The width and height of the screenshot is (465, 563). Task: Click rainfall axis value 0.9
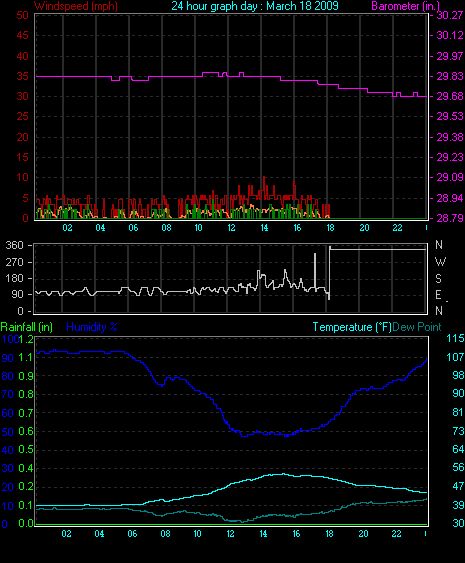[x=26, y=376]
